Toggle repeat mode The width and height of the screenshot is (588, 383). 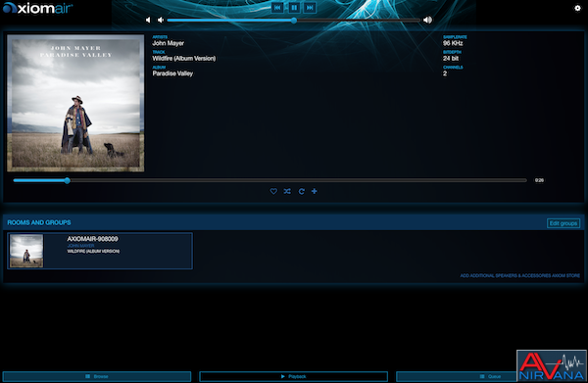pos(301,192)
